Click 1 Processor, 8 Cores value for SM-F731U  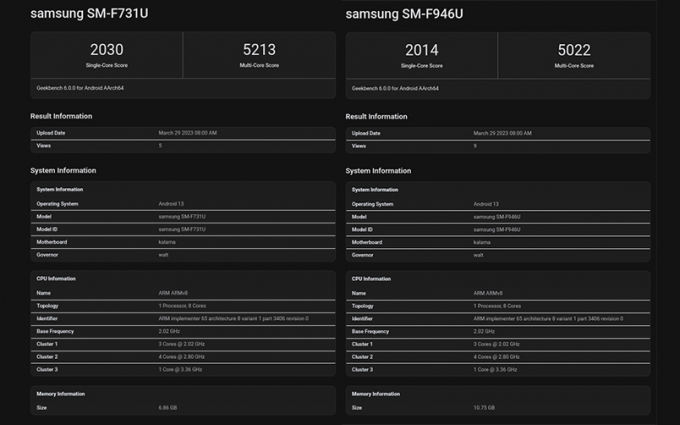coord(182,306)
